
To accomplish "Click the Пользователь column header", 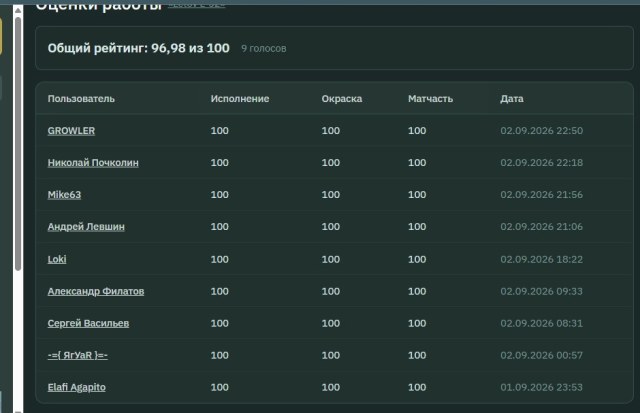I will point(81,99).
